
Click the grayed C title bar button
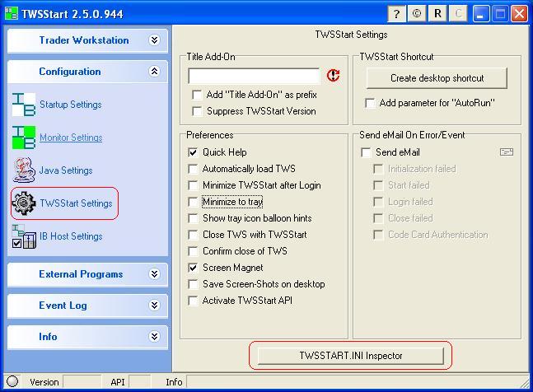coord(458,14)
